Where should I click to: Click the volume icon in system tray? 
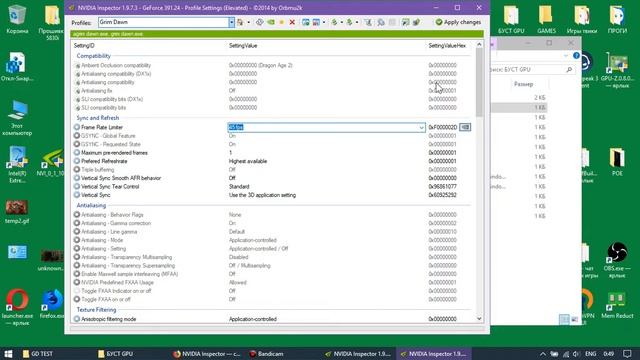tap(576, 354)
